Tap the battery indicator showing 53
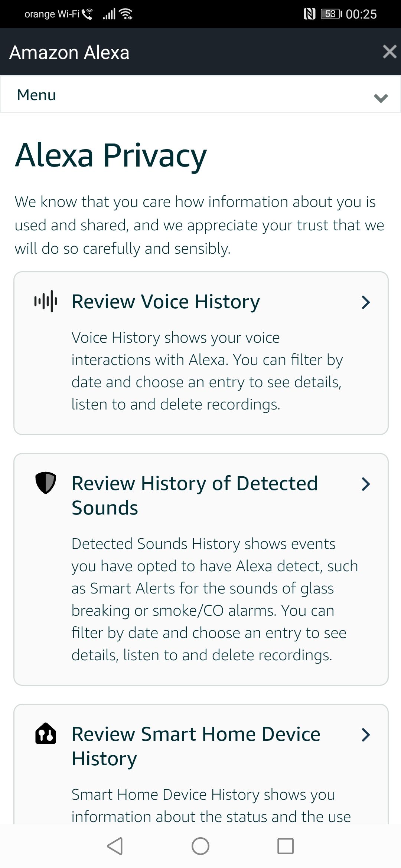Image resolution: width=401 pixels, height=868 pixels. tap(330, 13)
